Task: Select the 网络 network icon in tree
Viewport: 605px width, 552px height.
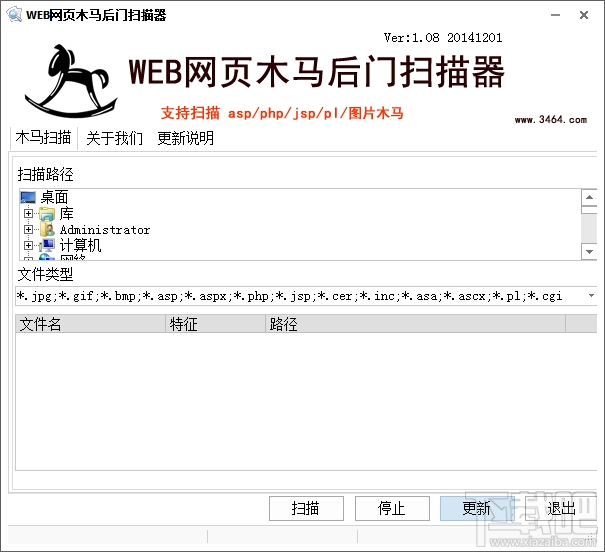Action: coord(47,257)
